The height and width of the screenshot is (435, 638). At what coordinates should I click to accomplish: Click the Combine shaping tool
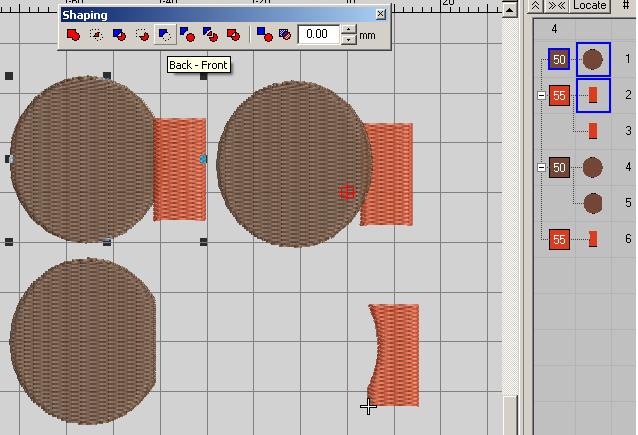pyautogui.click(x=233, y=35)
